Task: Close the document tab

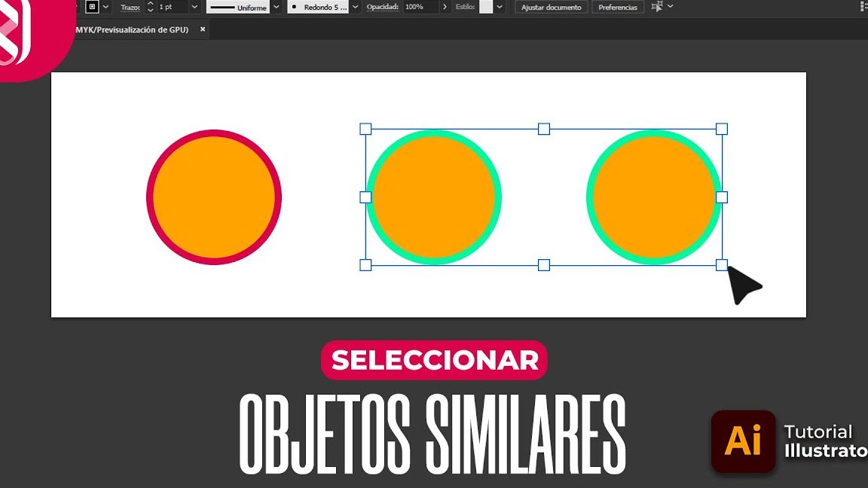Action: (203, 29)
